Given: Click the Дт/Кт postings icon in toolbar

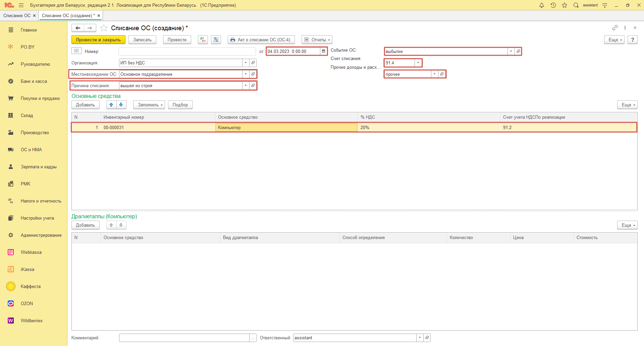Looking at the screenshot, I should [x=203, y=40].
